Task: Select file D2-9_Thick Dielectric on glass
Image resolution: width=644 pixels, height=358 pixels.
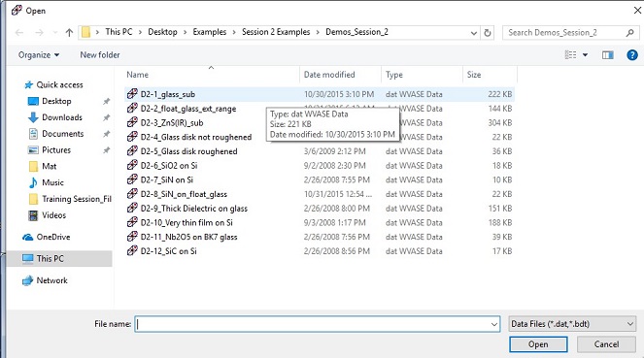Action: pos(194,209)
